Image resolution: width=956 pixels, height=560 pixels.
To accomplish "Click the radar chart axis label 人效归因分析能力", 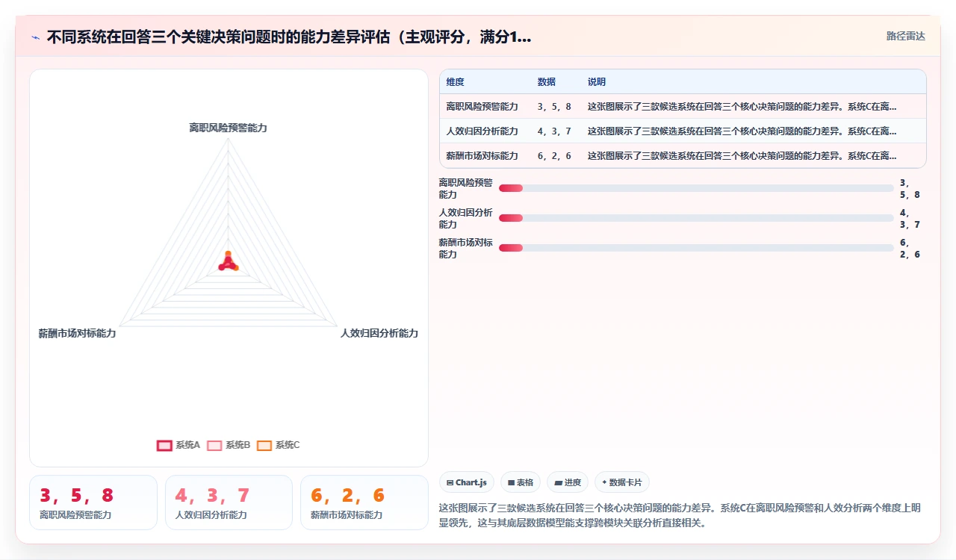I will pyautogui.click(x=379, y=334).
